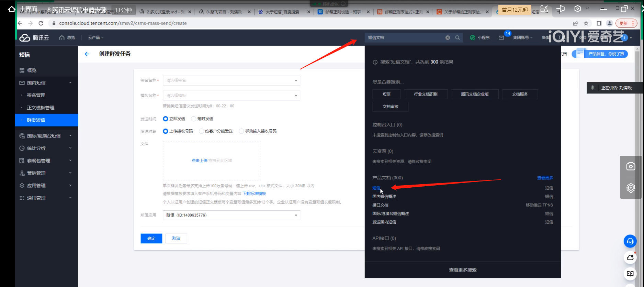Open the 总览 home overview
This screenshot has height=287, width=644.
(x=67, y=37)
